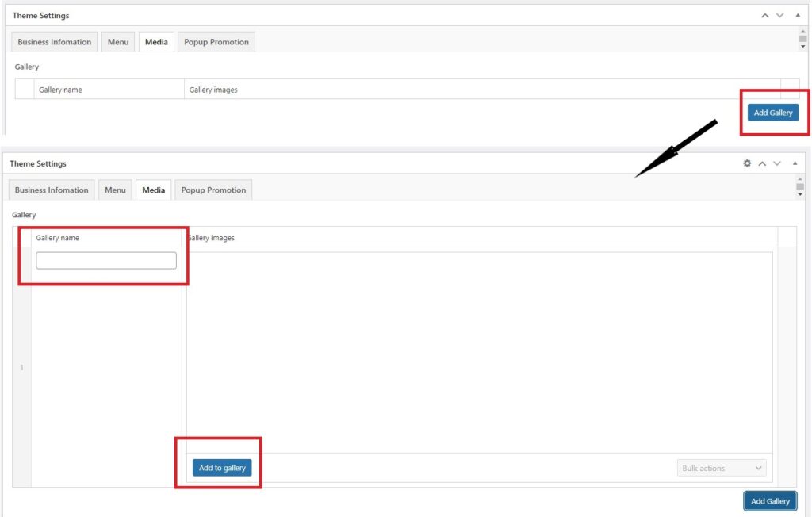This screenshot has height=517, width=812.
Task: Collapse the upper Theme Settings panel with triangle toggle
Action: pos(798,15)
